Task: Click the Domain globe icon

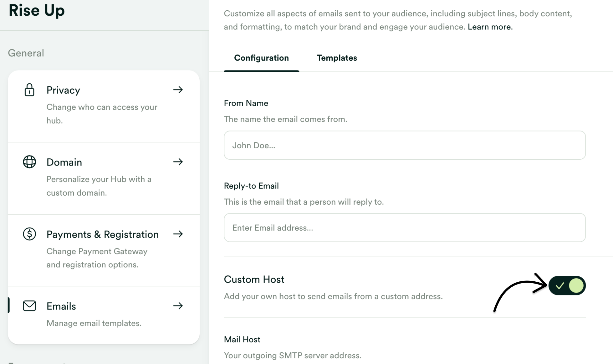Action: coord(29,162)
